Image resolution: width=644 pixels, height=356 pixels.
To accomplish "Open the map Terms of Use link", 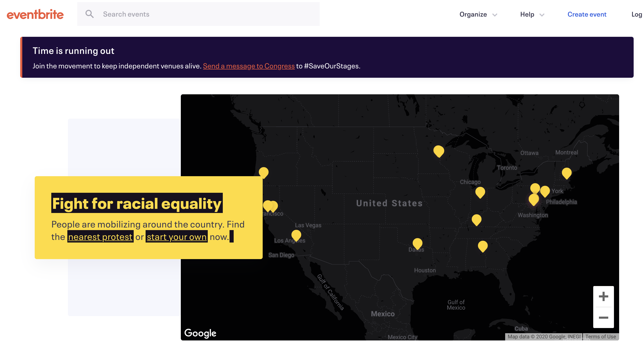I will [x=600, y=337].
